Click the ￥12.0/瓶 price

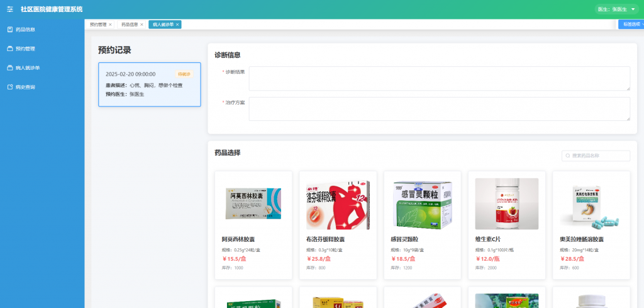coord(487,259)
